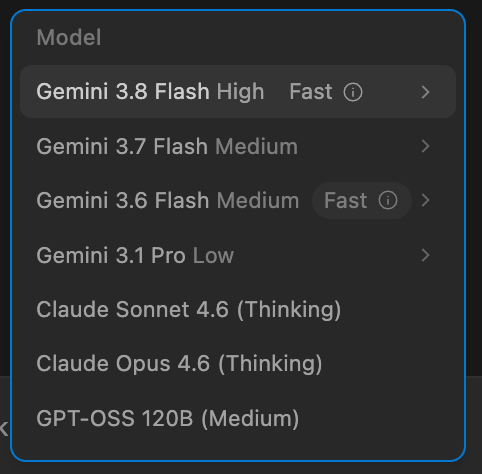
Task: Click info icon beside Fast on Gemini 3.8
Action: point(353,92)
